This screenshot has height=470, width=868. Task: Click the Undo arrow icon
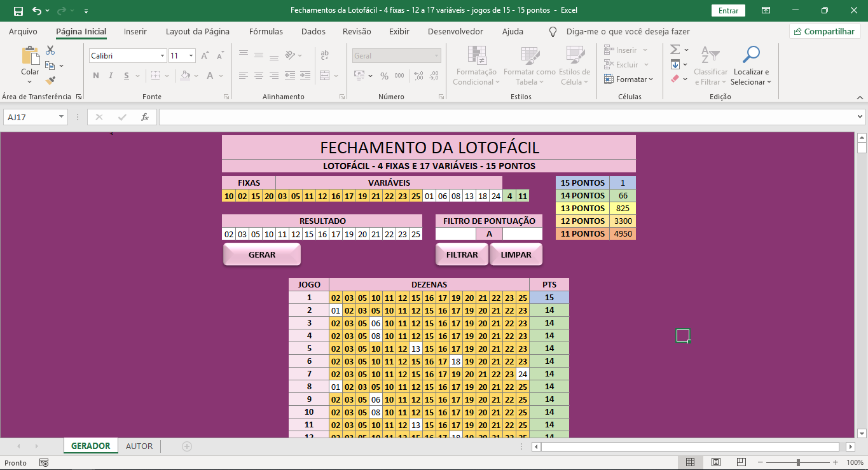click(37, 11)
